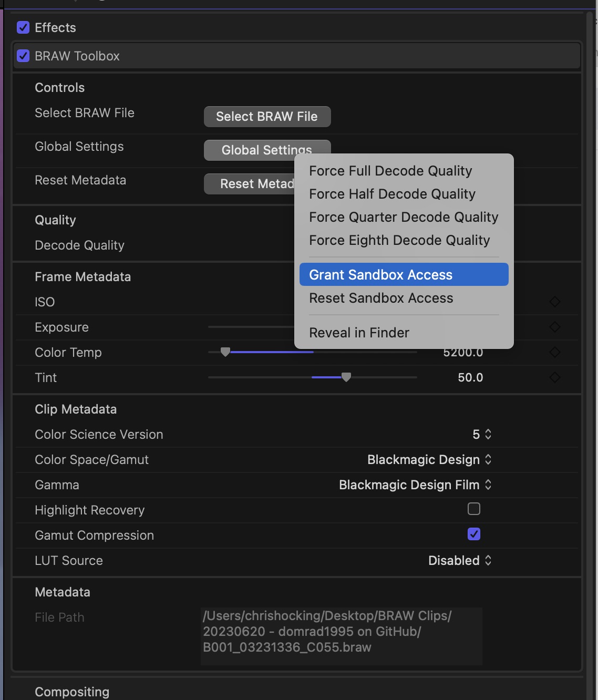Toggle the Tint keyframe diamond
Image resolution: width=598 pixels, height=700 pixels.
(x=554, y=377)
